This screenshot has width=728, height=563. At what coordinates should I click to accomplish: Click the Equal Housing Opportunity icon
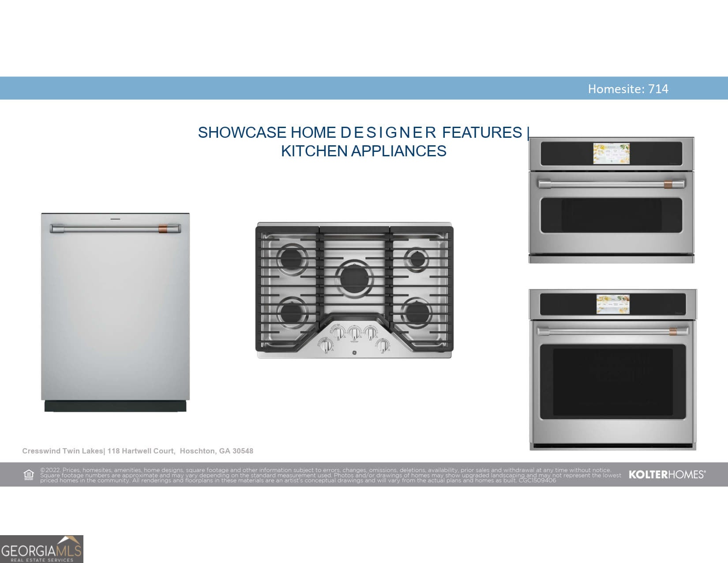coord(29,475)
